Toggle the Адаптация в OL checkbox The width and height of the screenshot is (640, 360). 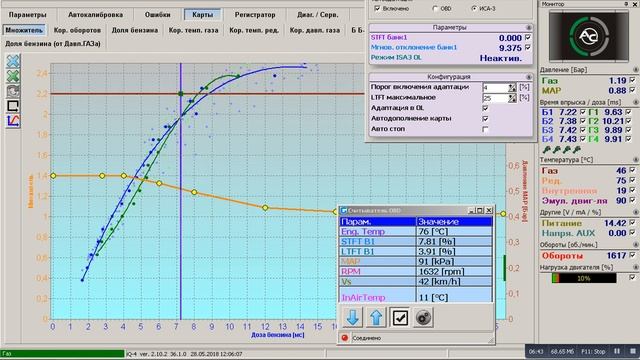[485, 108]
